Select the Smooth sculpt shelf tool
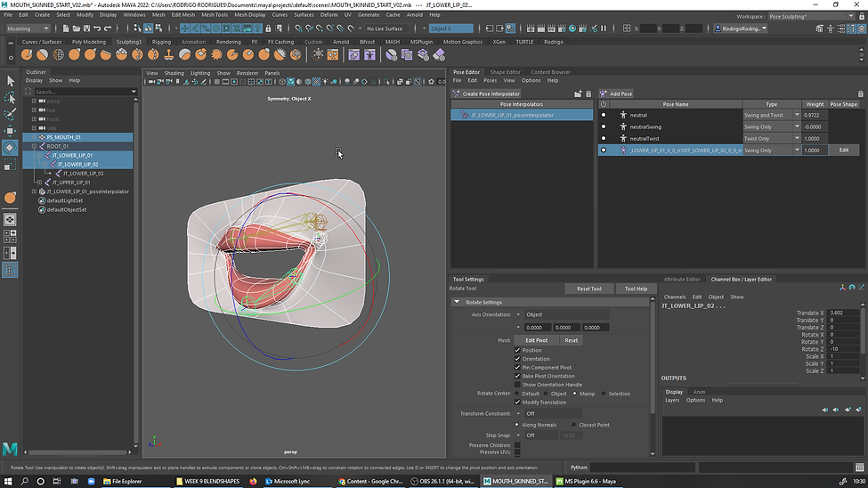 42,54
